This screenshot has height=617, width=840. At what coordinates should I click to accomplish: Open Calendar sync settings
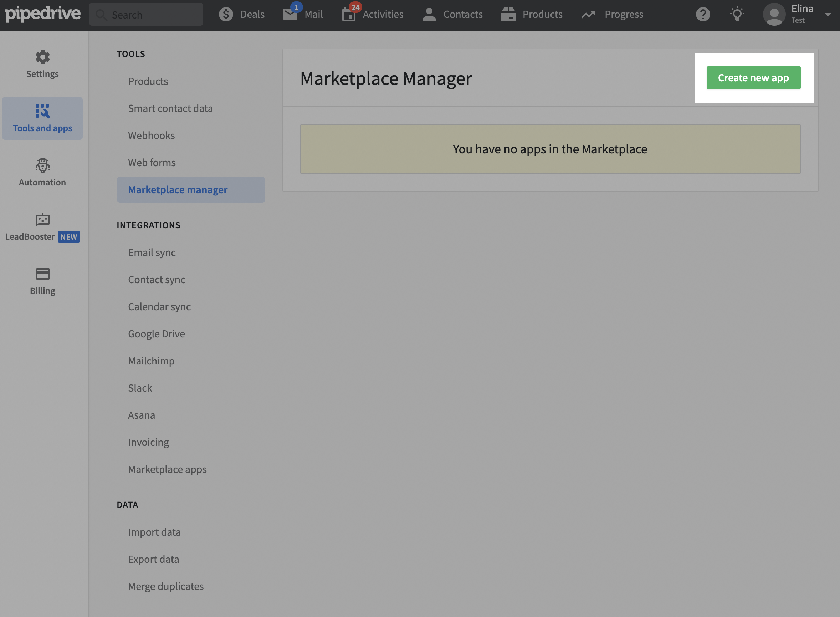[159, 306]
